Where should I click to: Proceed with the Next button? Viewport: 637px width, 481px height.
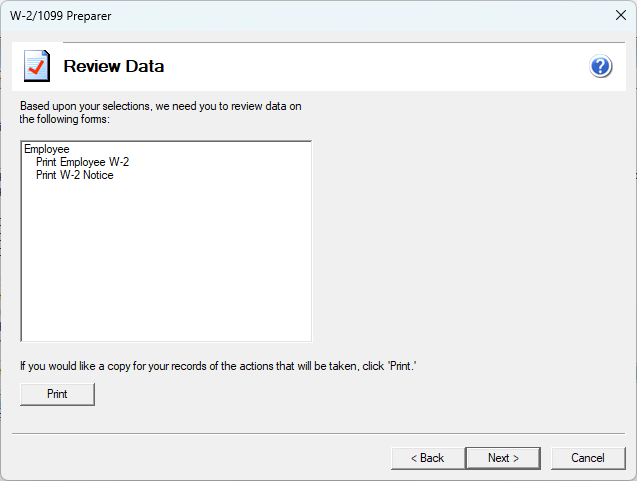(x=503, y=458)
